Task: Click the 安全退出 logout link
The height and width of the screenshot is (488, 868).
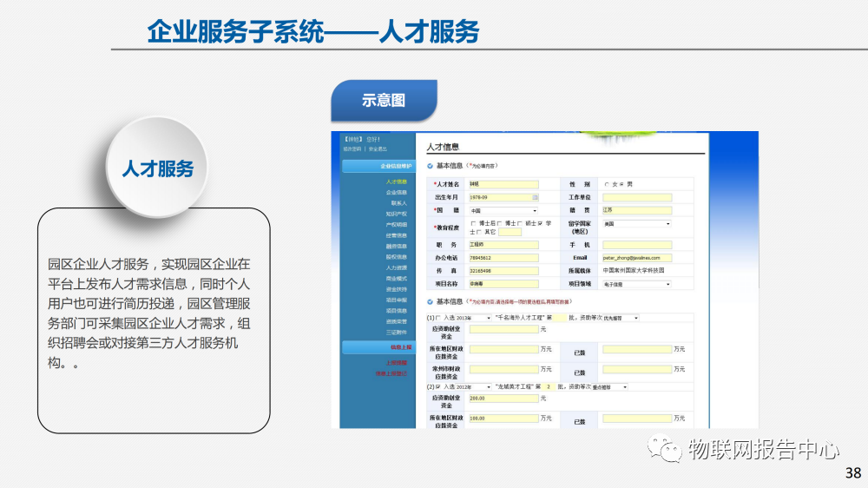Action: [x=378, y=149]
